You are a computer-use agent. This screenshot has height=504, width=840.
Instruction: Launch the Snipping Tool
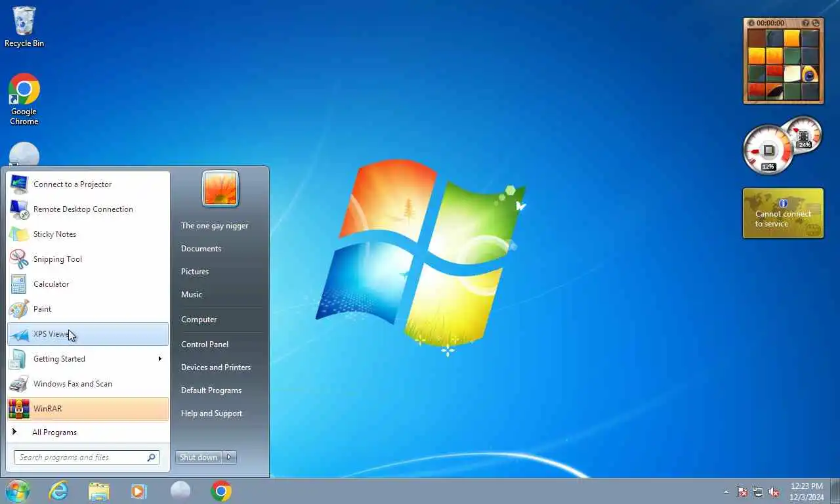tap(88, 259)
